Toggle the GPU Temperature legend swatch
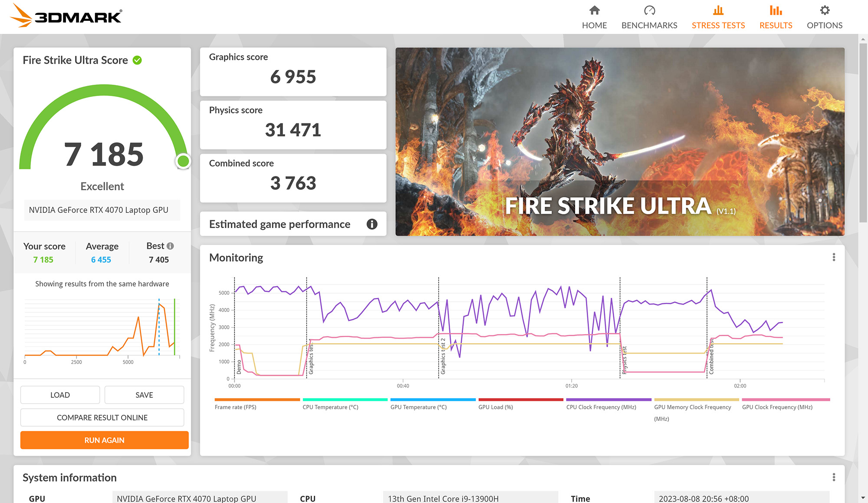The height and width of the screenshot is (503, 868). click(433, 400)
